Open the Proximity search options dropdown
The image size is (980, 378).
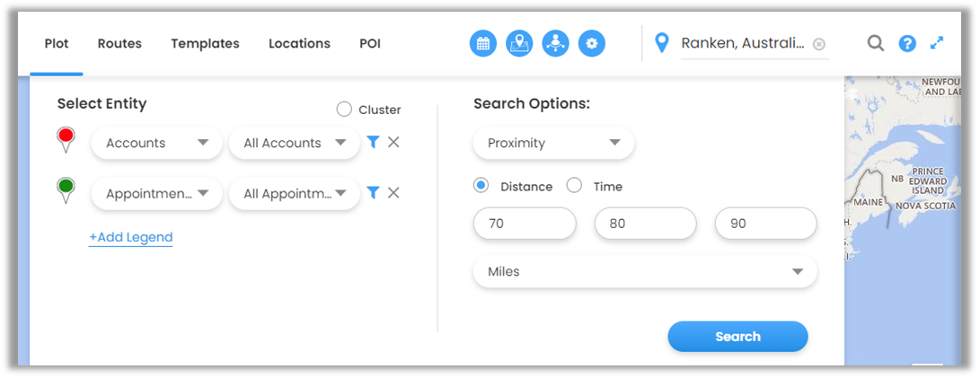553,143
